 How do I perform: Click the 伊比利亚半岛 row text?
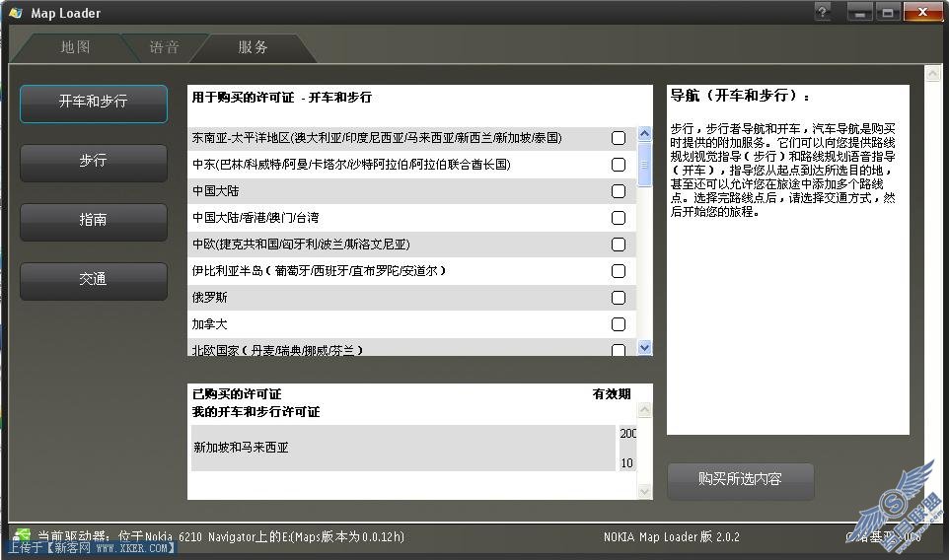(319, 271)
